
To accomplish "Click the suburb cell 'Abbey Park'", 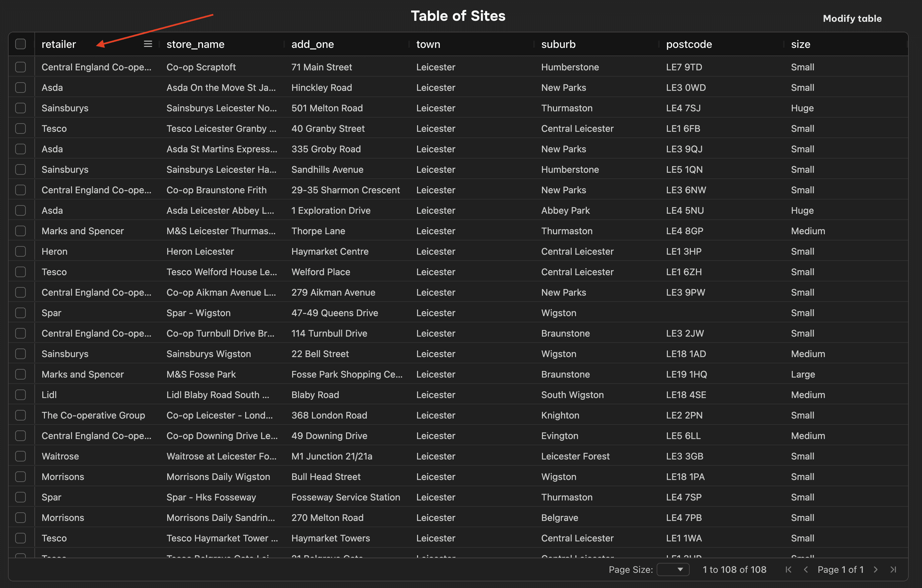I will pyautogui.click(x=565, y=210).
